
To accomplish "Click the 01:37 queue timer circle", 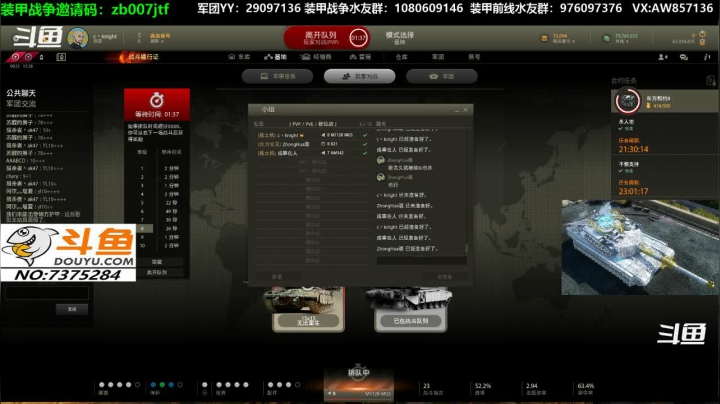I will click(x=359, y=38).
